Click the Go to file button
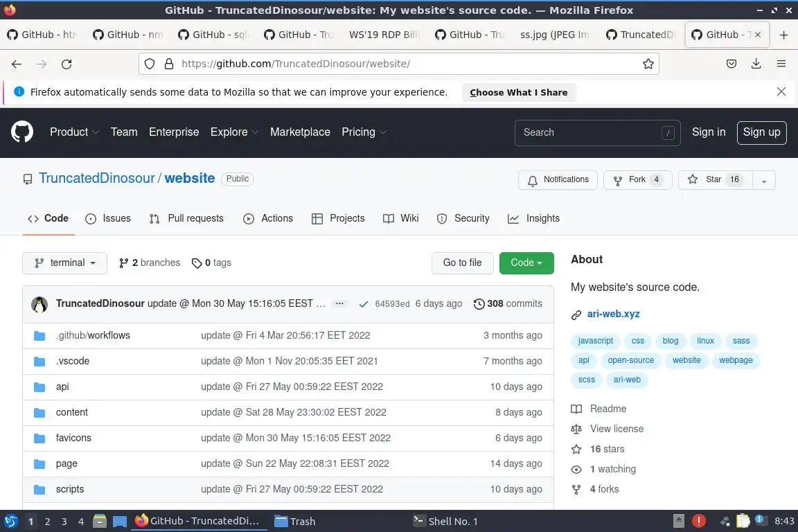Image resolution: width=798 pixels, height=532 pixels. click(462, 263)
